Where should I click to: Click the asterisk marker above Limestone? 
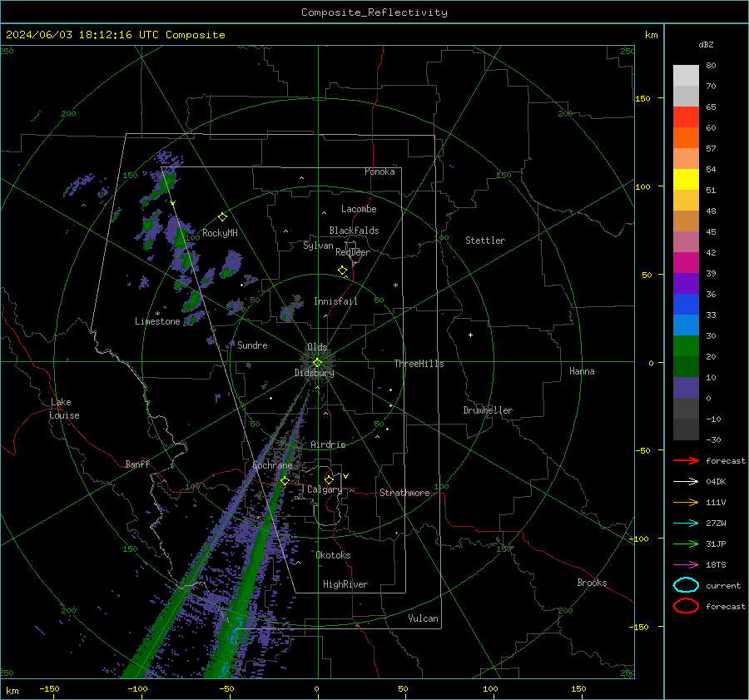pyautogui.click(x=157, y=314)
